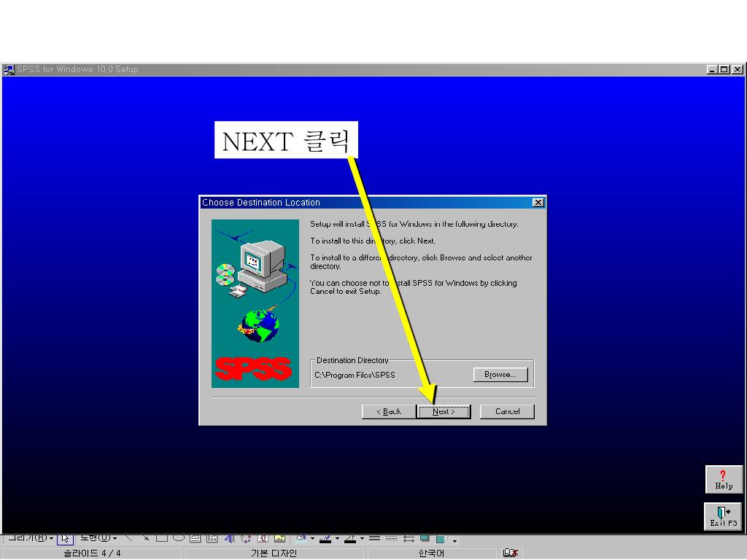Image resolution: width=747 pixels, height=560 pixels.
Task: Expand the Line Color dropdown arrow
Action: coord(337,539)
